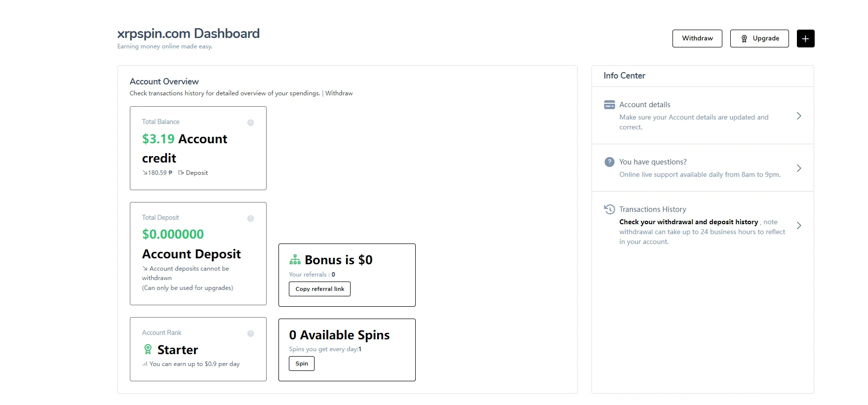Click the question mark icon for You have questions
This screenshot has height=405, width=868.
coord(610,162)
